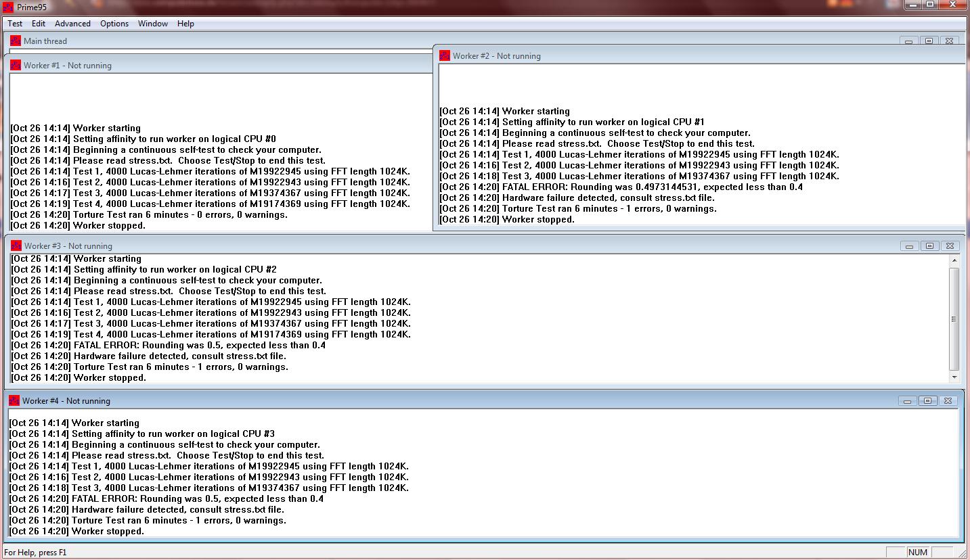The width and height of the screenshot is (970, 560).
Task: Click Worker #4 'Torture Test ran 6 minutes' line
Action: tap(148, 520)
